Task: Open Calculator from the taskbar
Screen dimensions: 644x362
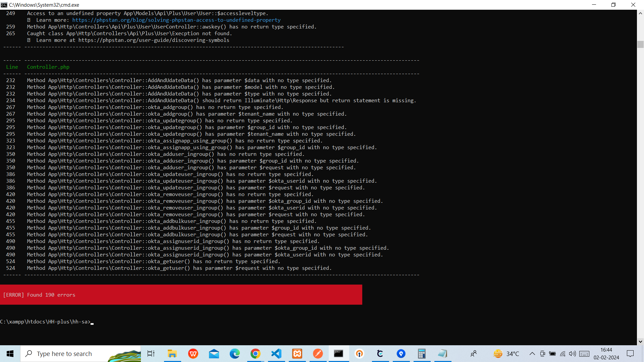Action: (422, 354)
